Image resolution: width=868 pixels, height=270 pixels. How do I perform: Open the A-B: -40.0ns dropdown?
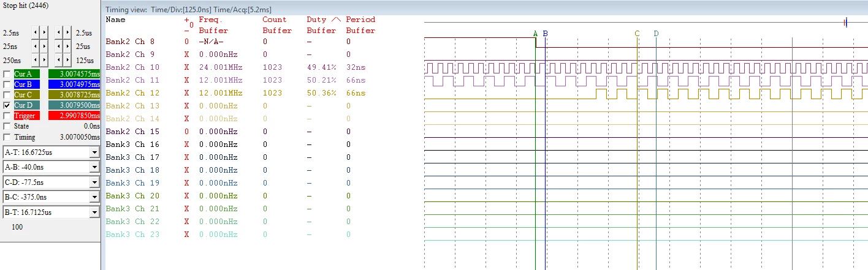pyautogui.click(x=94, y=167)
